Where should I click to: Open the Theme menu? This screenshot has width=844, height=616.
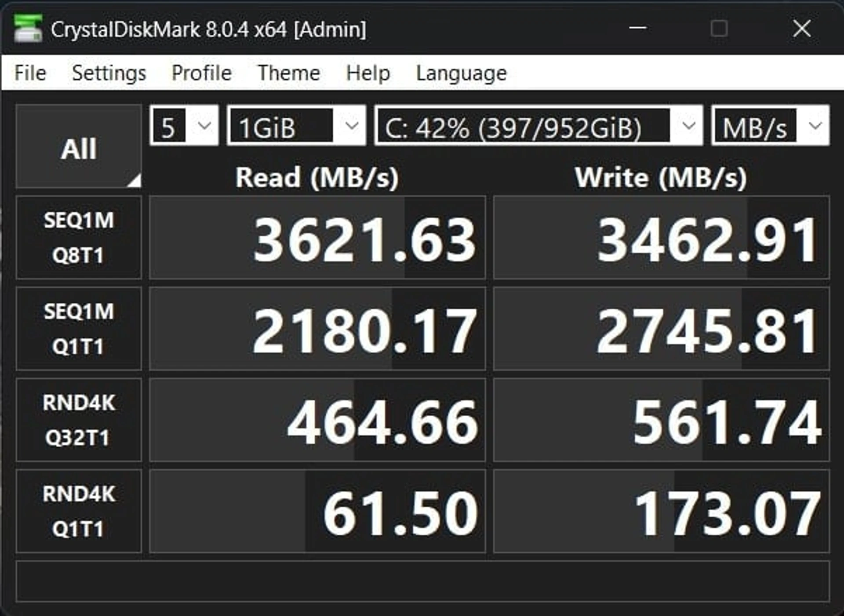coord(289,73)
